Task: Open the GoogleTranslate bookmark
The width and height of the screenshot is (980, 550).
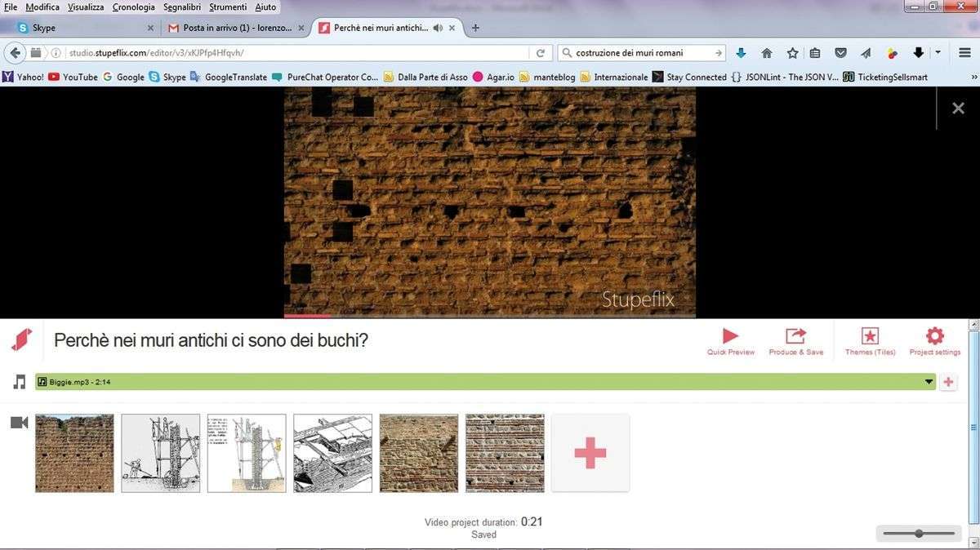Action: (x=229, y=77)
